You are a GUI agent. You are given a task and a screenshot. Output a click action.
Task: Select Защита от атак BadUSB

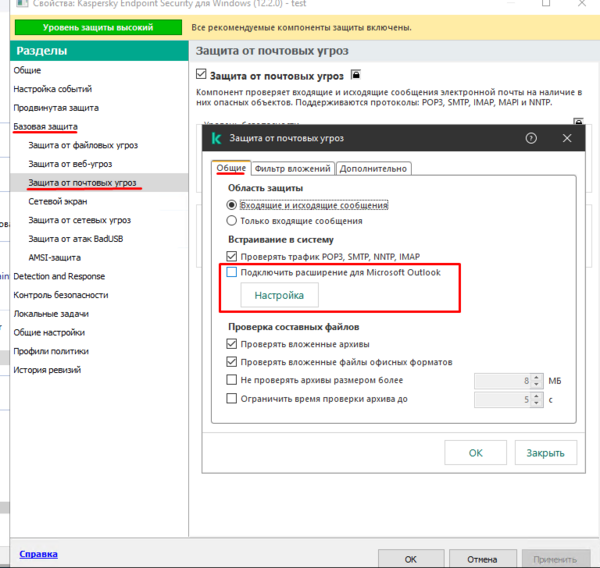tap(76, 239)
